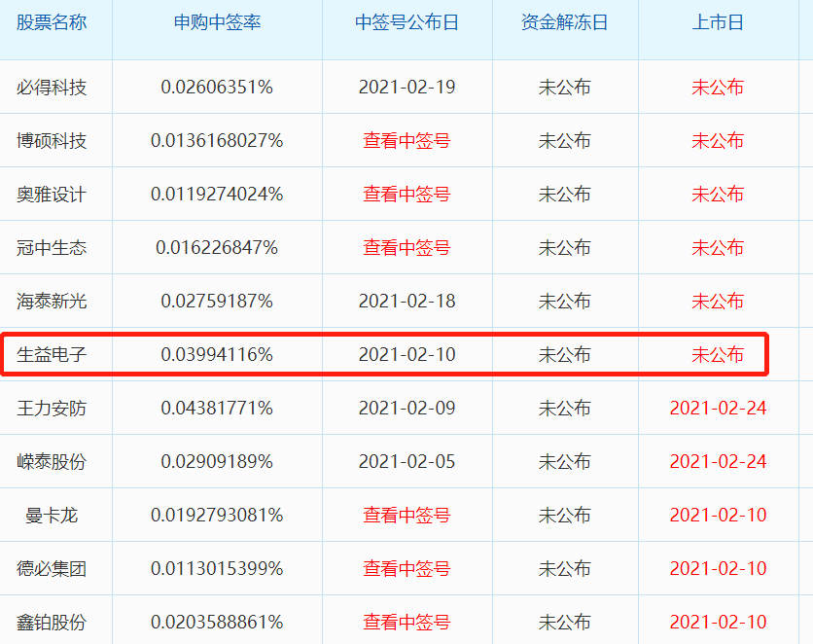Click red 未公布 listing date for 必得科技
The width and height of the screenshot is (813, 644).
[718, 88]
